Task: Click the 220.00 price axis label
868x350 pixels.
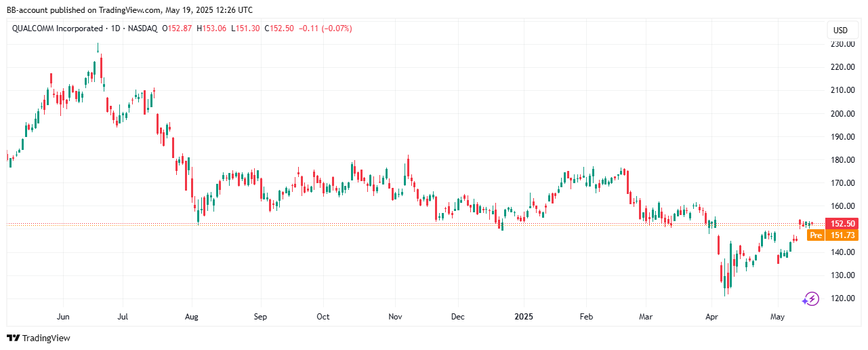Action: click(x=843, y=67)
